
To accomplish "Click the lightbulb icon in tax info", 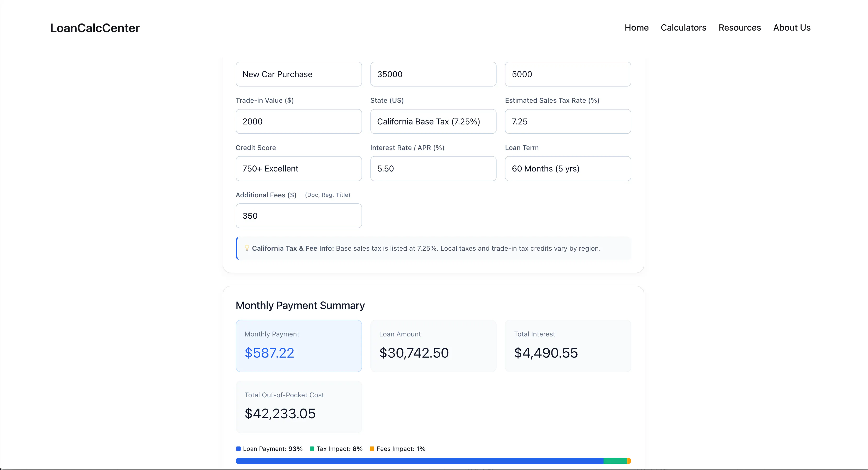I will click(247, 248).
